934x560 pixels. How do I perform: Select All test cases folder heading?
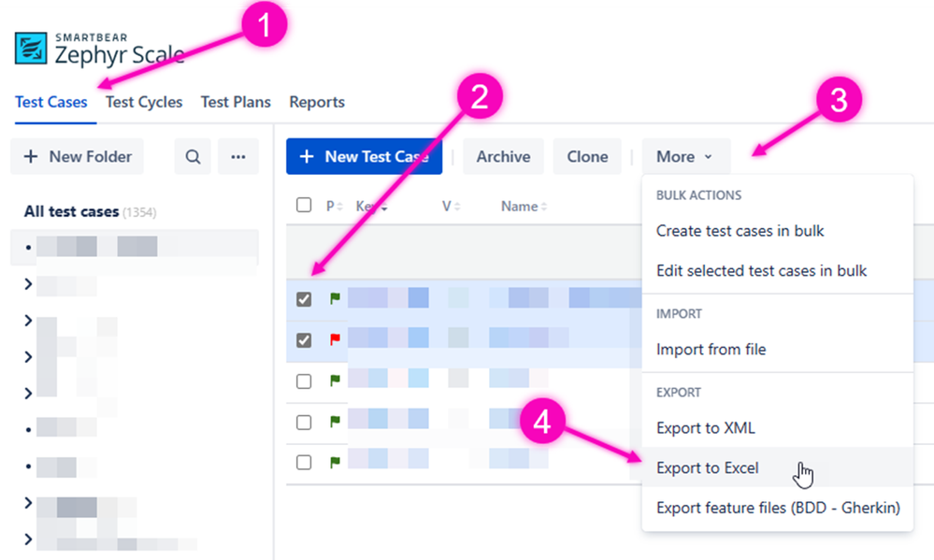coord(90,211)
